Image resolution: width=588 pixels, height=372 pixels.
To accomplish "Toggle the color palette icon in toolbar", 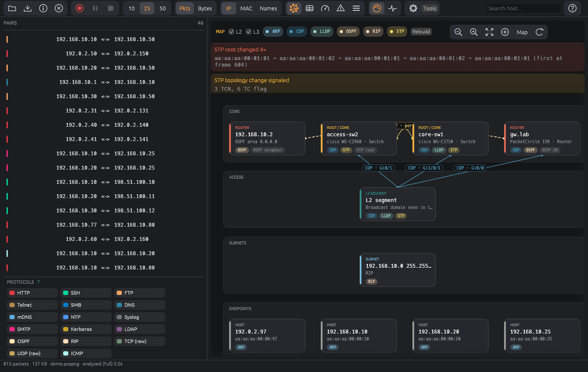I will coord(377,8).
